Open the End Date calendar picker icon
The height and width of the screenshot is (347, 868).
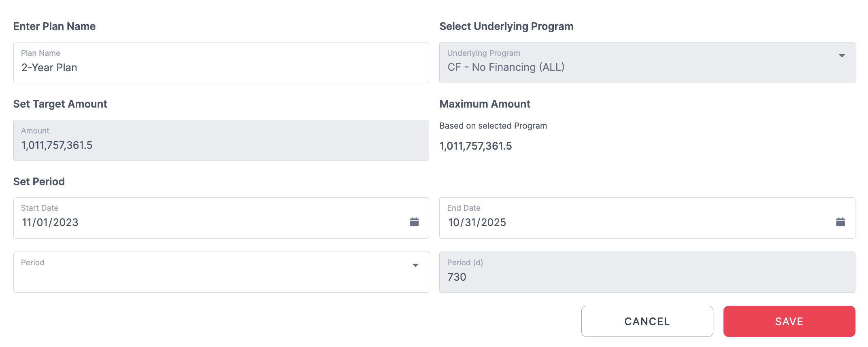(x=840, y=222)
